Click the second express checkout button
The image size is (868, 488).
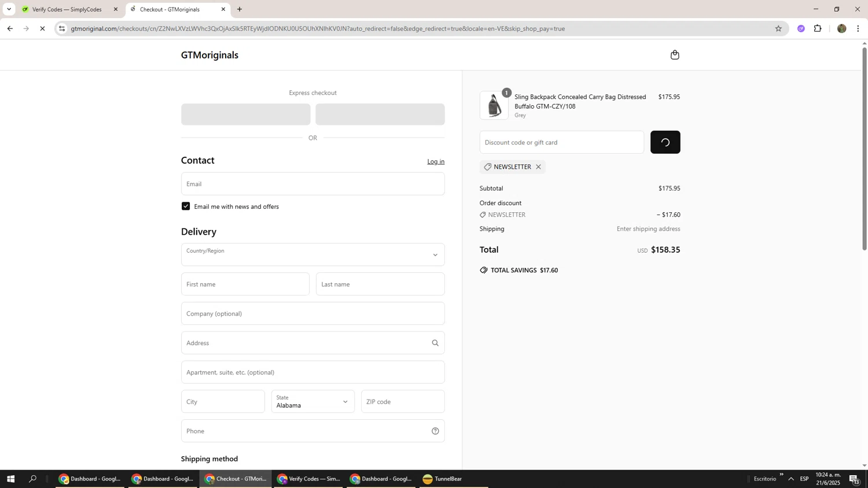[380, 114]
